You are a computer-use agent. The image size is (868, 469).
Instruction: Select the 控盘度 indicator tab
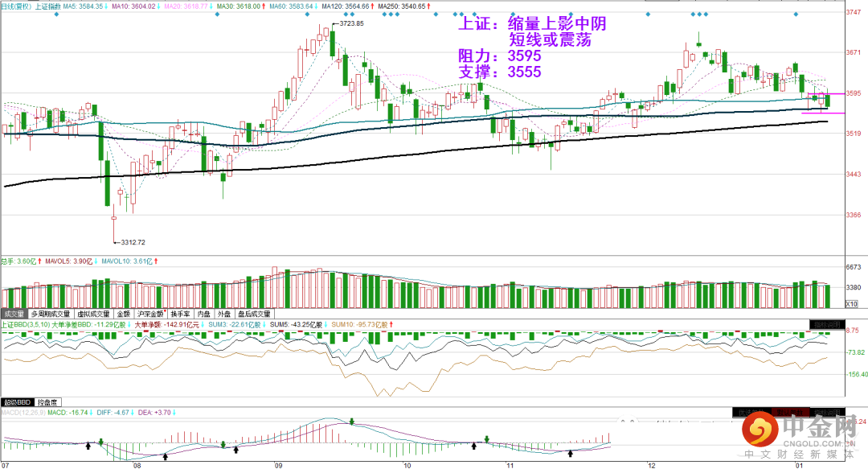pyautogui.click(x=47, y=402)
